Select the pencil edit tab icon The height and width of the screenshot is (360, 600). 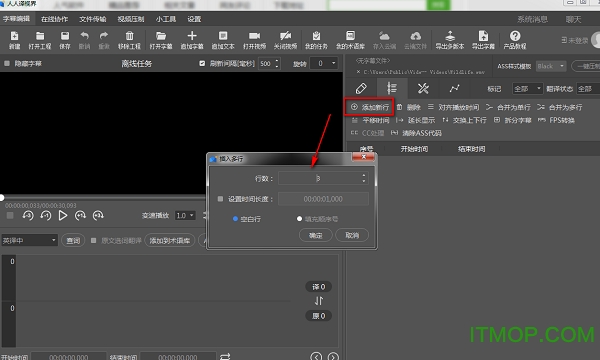coord(361,89)
